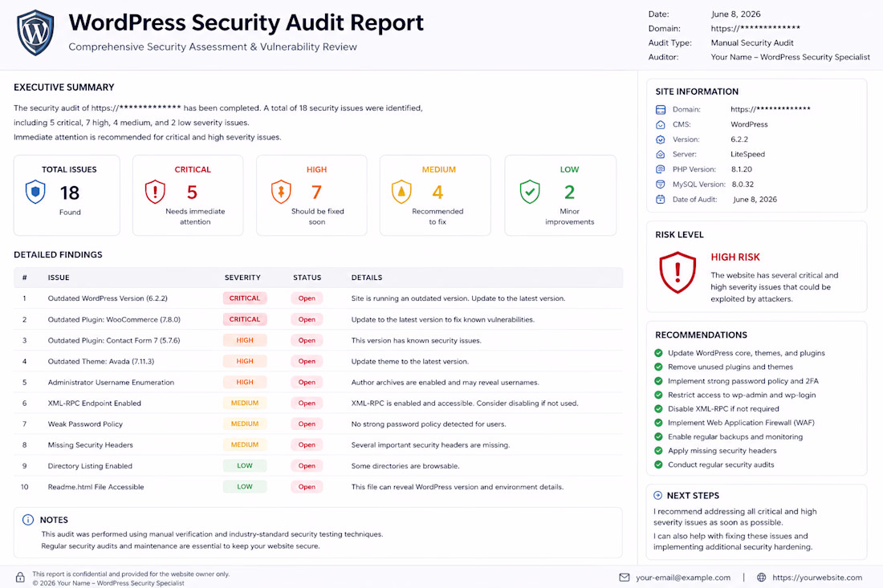Click the padlock icon in footer
The image size is (883, 588).
click(x=20, y=578)
